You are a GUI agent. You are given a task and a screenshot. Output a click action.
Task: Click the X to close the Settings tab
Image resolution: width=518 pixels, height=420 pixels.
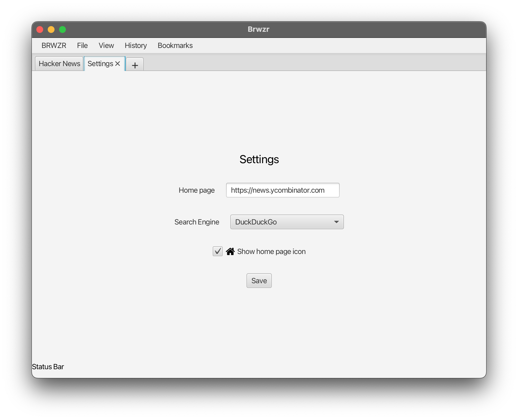pyautogui.click(x=118, y=63)
